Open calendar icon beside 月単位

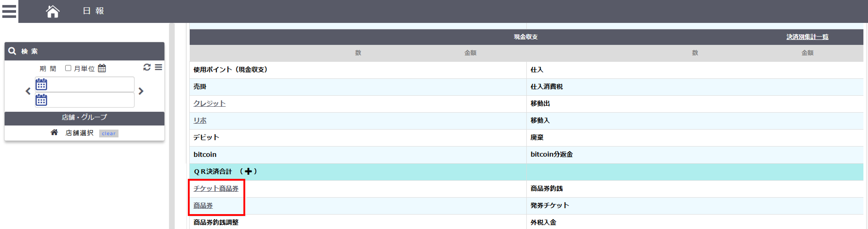click(102, 68)
